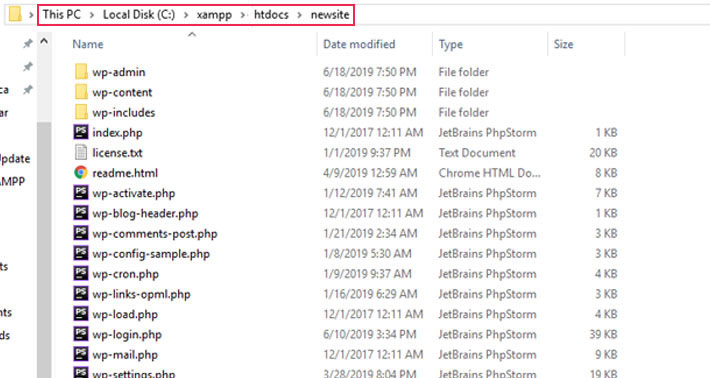Viewport: 710px width, 378px height.
Task: Click Chrome HTML Do... type of readme.html
Action: tap(489, 173)
